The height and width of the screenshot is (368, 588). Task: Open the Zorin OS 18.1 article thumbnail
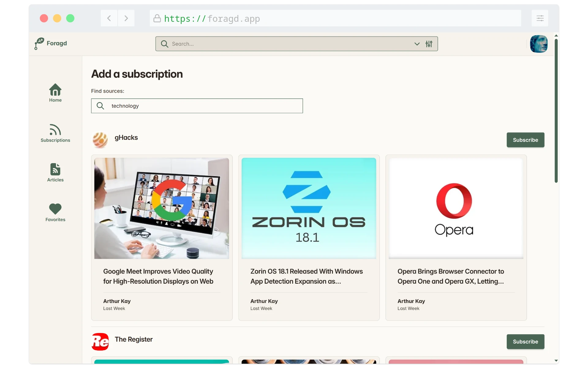[309, 208]
